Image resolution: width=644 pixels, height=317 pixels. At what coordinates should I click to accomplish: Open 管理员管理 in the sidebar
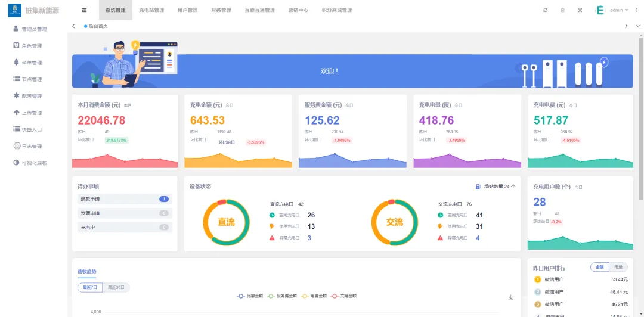click(x=33, y=29)
